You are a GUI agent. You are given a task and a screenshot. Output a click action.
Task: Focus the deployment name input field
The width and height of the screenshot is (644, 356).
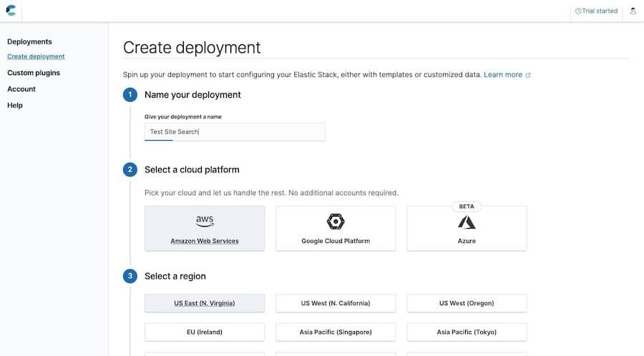click(235, 132)
